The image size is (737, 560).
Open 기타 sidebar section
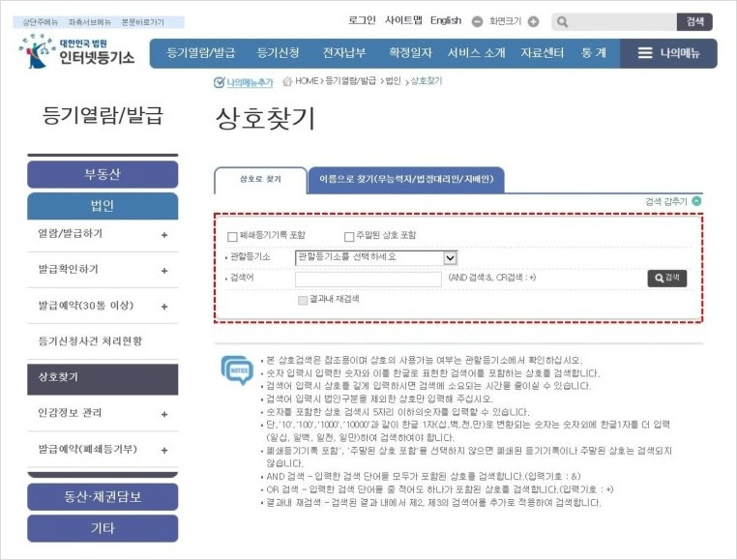point(103,528)
